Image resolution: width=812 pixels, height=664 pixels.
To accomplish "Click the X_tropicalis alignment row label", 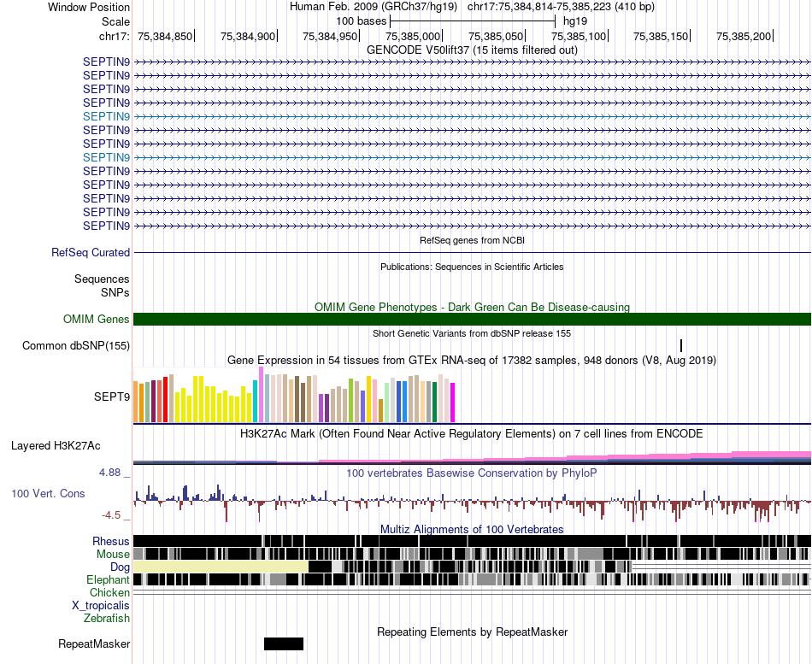I will pos(101,605).
